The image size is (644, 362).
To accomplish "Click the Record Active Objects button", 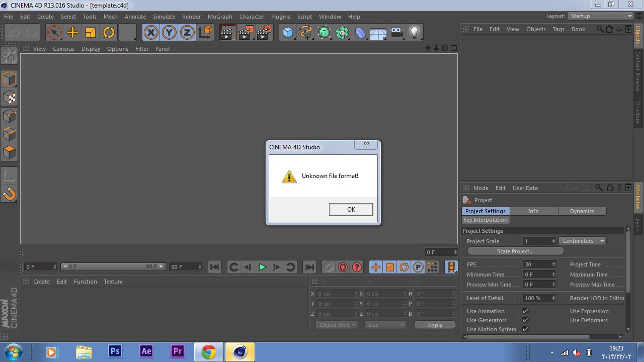I will tap(328, 267).
